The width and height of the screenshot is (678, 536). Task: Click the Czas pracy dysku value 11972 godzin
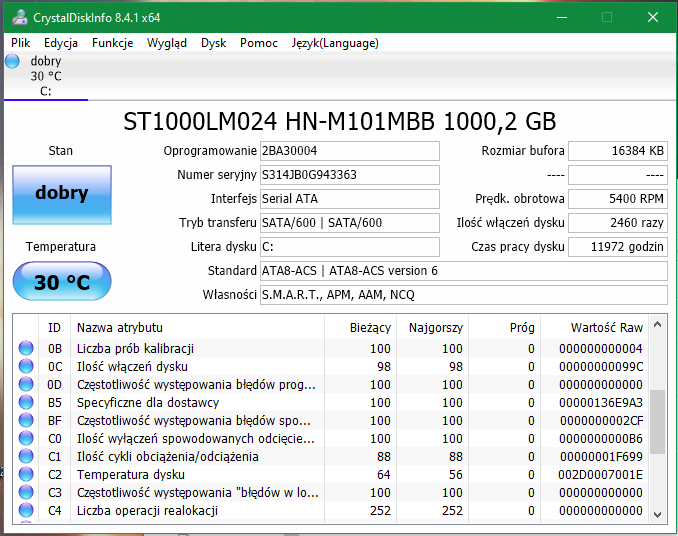click(618, 247)
